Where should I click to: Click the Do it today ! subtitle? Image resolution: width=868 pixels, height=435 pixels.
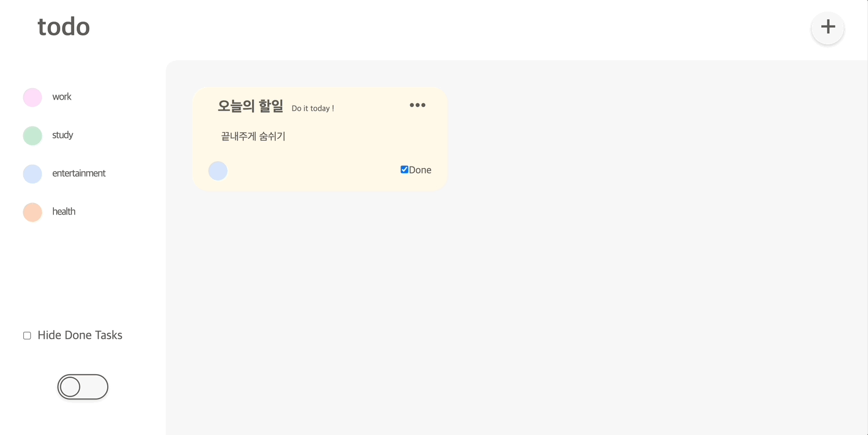click(313, 108)
